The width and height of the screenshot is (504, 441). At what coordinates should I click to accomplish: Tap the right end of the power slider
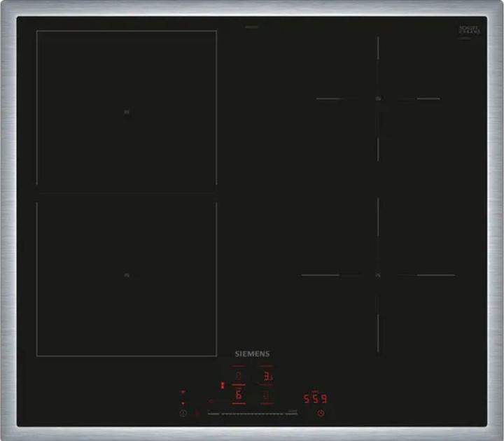tap(293, 413)
